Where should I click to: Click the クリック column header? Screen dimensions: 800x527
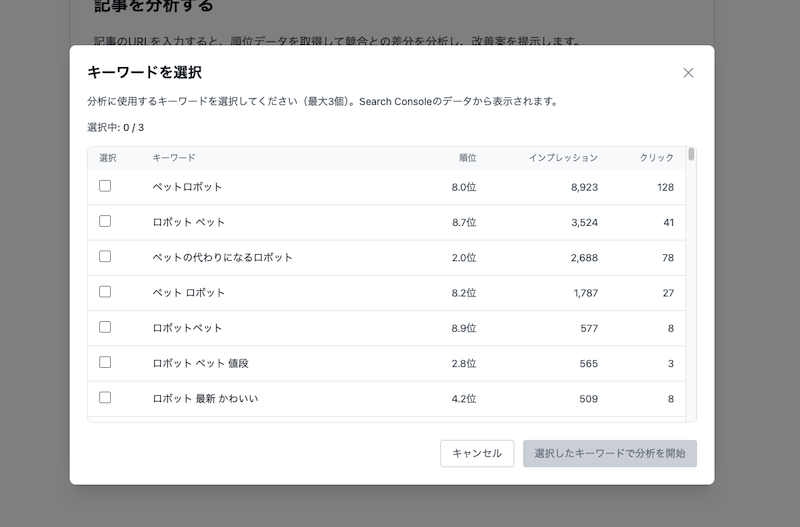656,158
